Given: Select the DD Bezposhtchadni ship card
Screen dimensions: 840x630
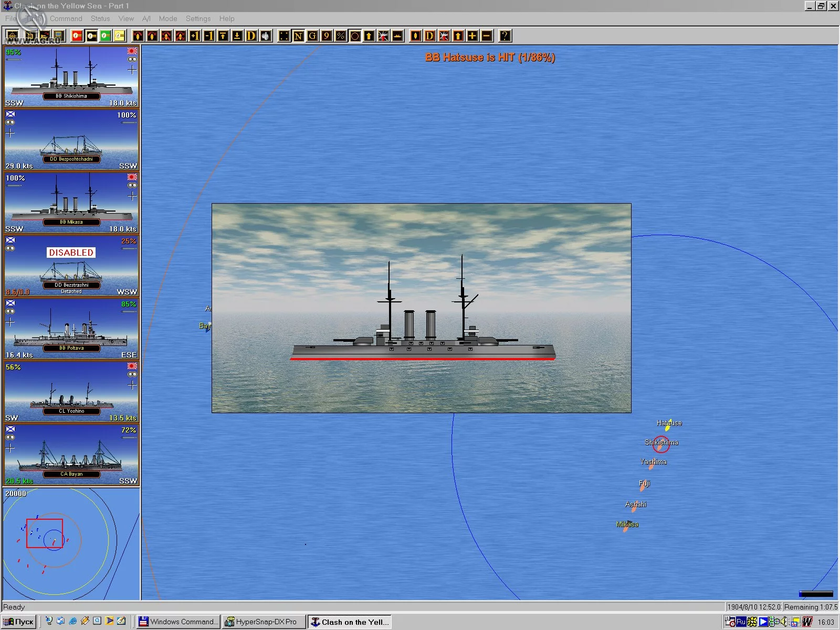Looking at the screenshot, I should point(71,140).
